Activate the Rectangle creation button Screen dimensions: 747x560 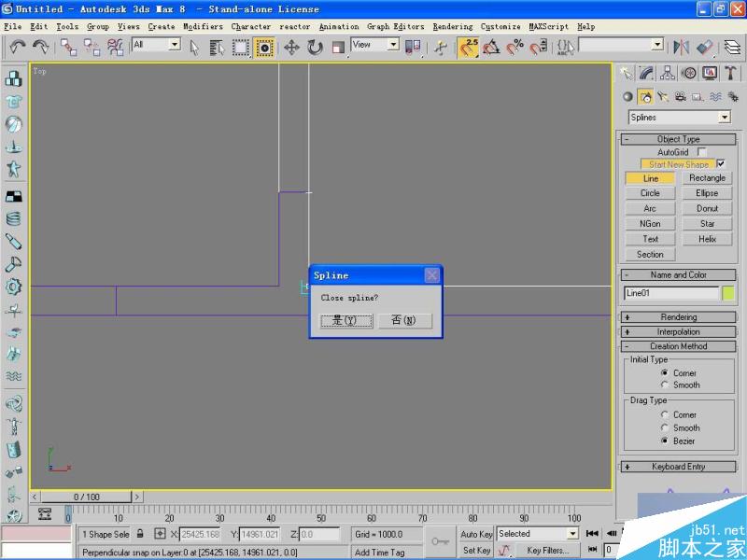coord(708,177)
